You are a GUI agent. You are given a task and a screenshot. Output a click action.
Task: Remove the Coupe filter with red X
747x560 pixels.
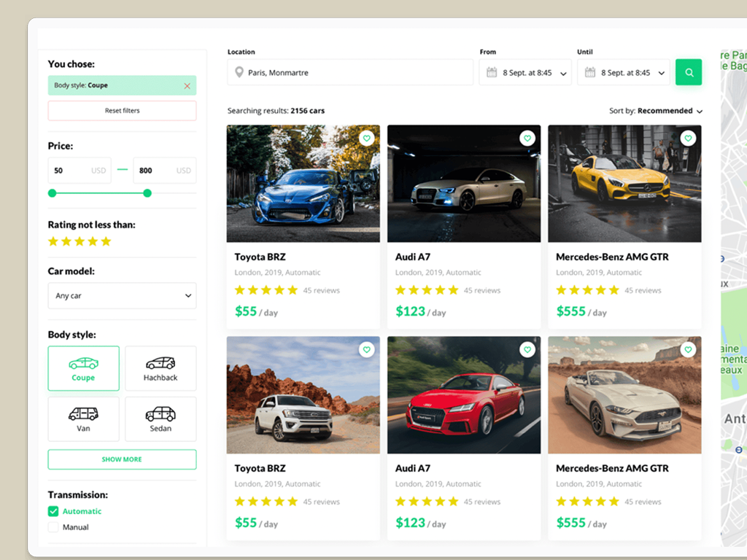click(x=187, y=86)
